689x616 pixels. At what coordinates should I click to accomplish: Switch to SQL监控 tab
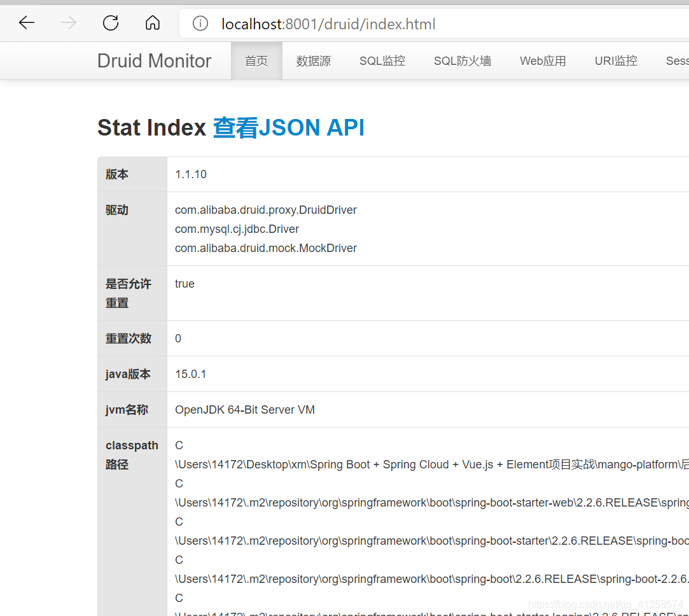tap(382, 61)
